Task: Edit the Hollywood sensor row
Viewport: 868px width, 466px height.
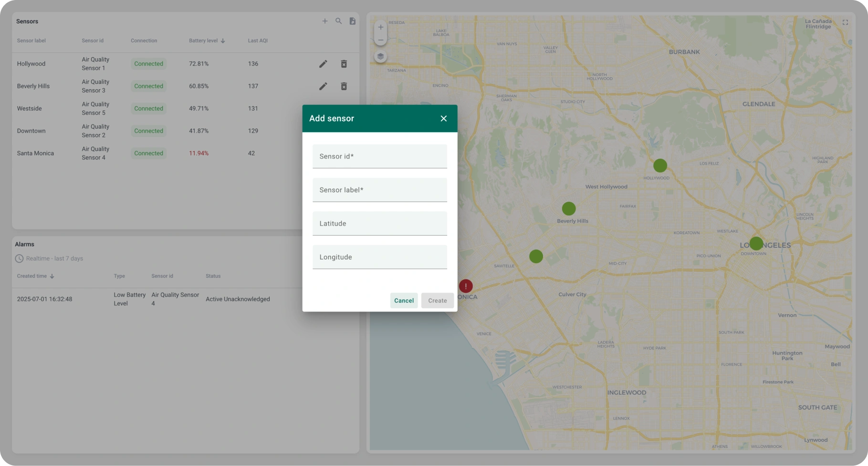Action: (323, 64)
